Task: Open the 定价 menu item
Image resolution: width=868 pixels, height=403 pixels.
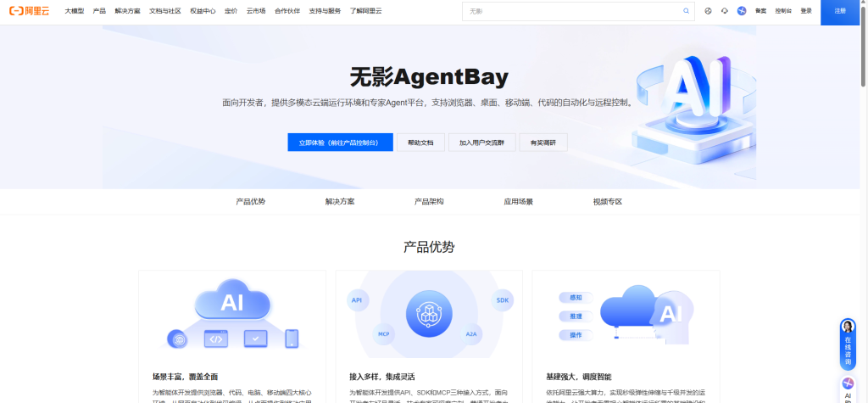Action: [x=231, y=11]
